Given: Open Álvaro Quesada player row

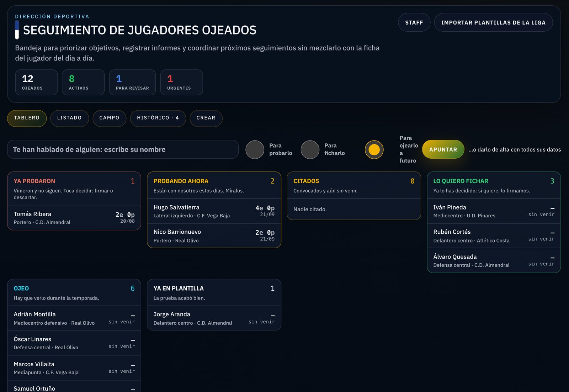Looking at the screenshot, I should [x=494, y=260].
